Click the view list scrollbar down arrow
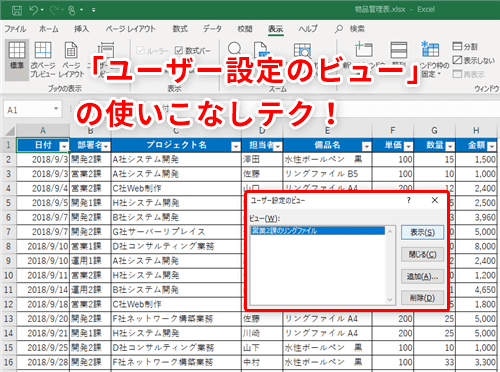500x372 pixels. pos(390,300)
